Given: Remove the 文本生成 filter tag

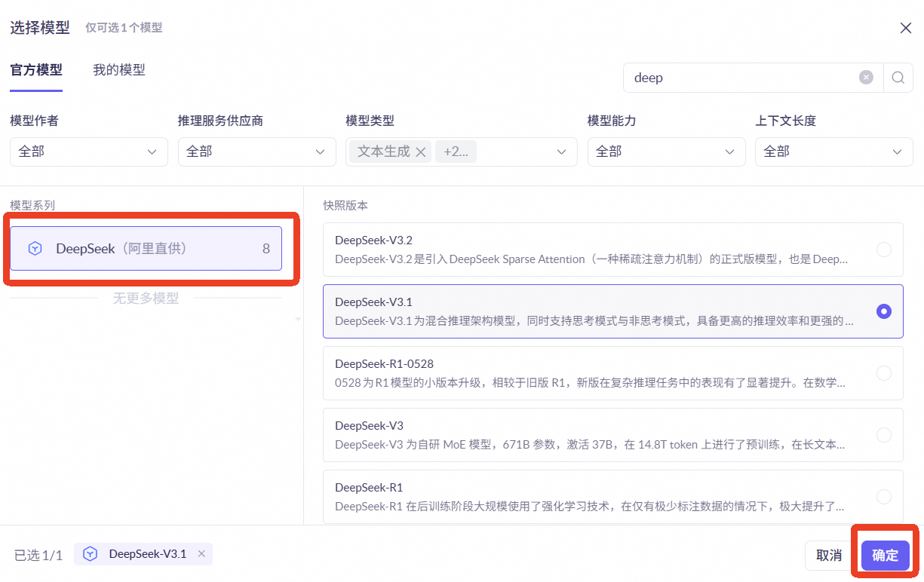Looking at the screenshot, I should click(x=421, y=152).
